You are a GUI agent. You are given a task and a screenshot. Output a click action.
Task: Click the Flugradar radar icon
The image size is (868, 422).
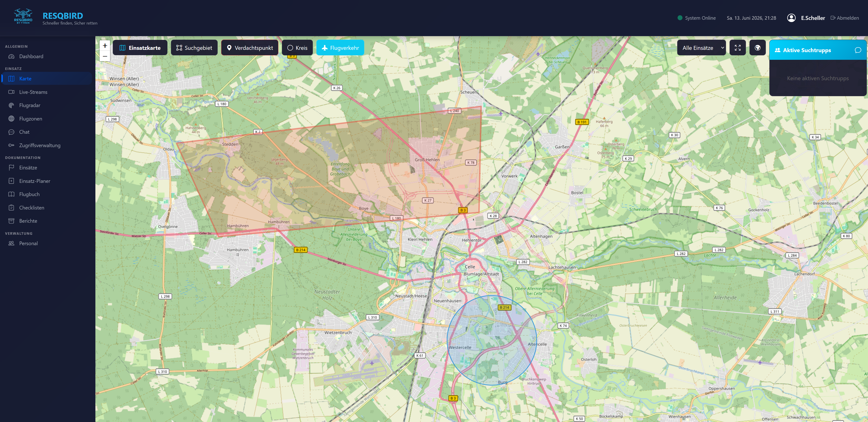tap(11, 105)
